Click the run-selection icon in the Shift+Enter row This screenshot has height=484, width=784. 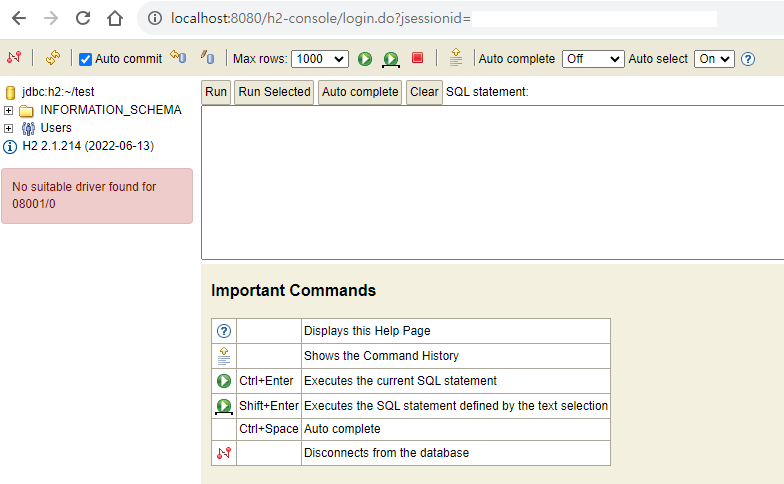[224, 406]
